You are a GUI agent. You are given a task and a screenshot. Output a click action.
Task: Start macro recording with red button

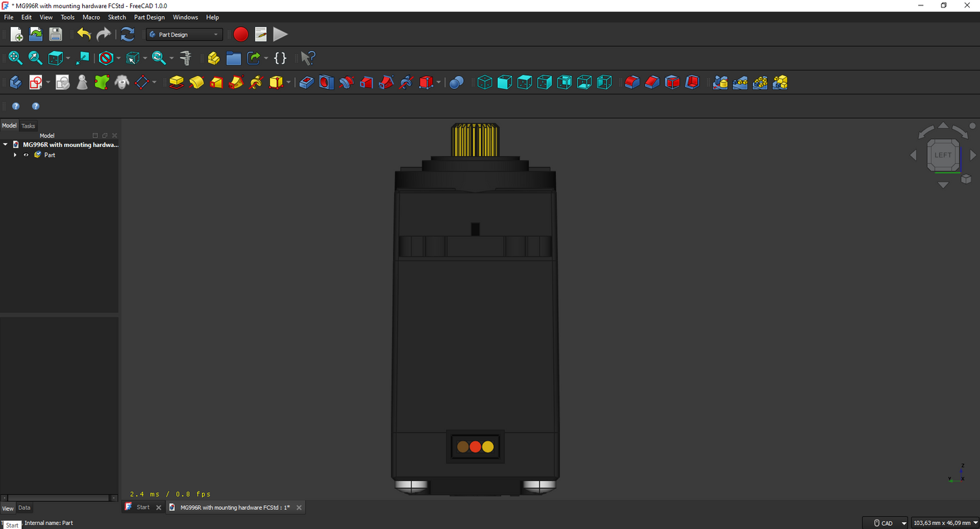240,34
